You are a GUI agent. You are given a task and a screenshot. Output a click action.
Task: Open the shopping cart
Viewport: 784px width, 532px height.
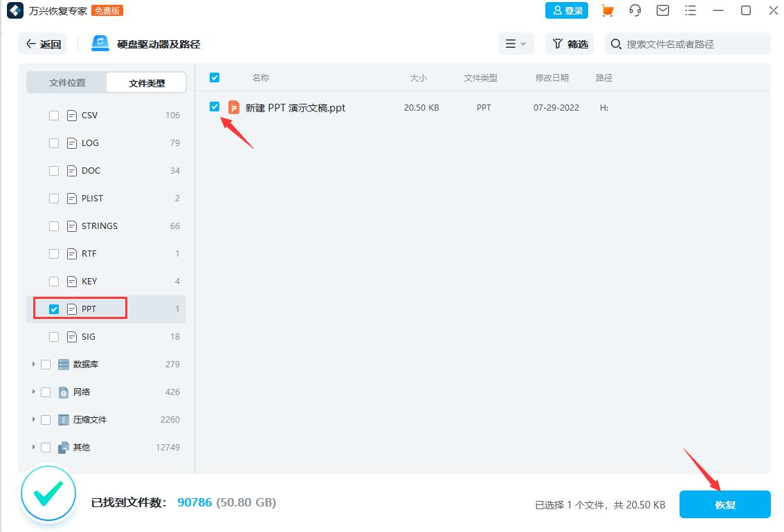pos(607,10)
